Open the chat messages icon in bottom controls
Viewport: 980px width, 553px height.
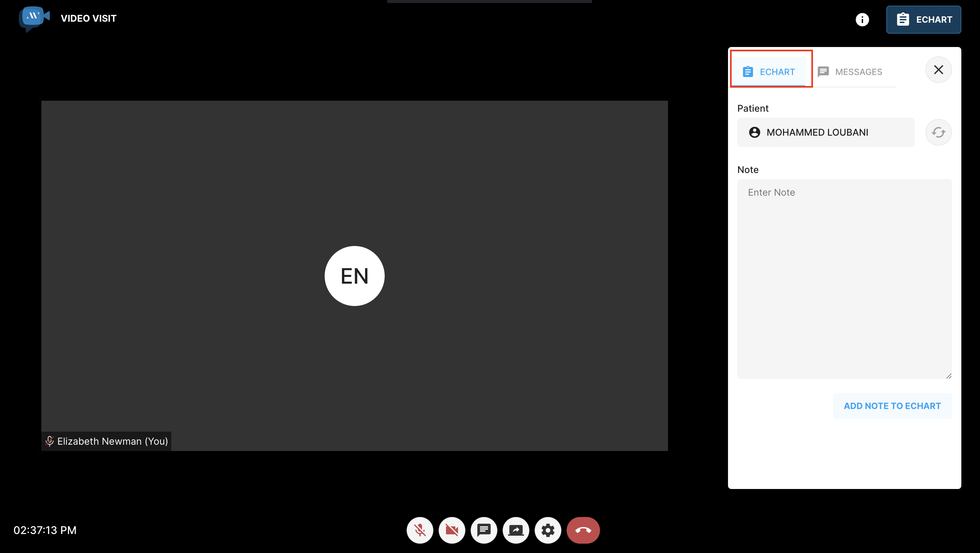[484, 530]
